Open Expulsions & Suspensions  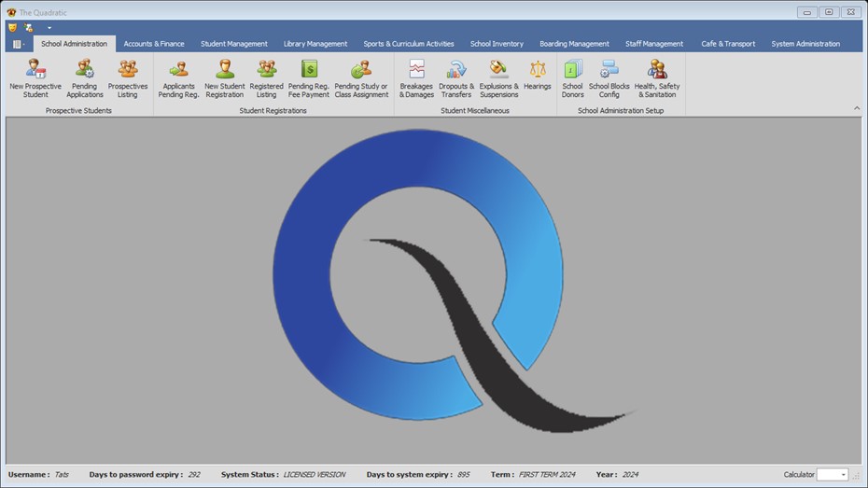pyautogui.click(x=498, y=78)
